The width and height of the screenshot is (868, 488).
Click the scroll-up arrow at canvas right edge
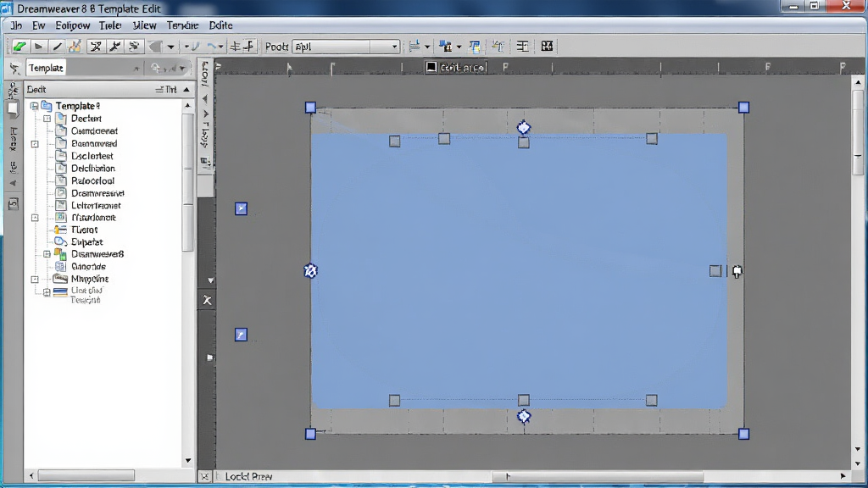(858, 82)
